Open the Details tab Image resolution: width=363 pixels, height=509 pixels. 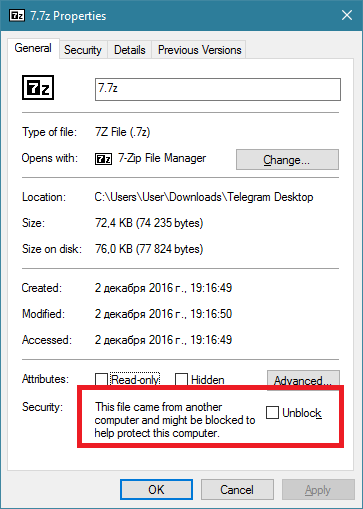click(130, 50)
